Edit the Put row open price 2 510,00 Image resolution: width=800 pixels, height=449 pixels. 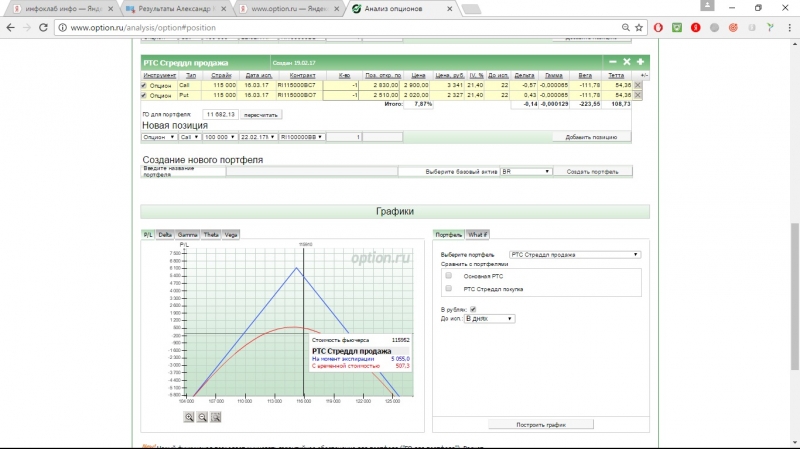380,95
